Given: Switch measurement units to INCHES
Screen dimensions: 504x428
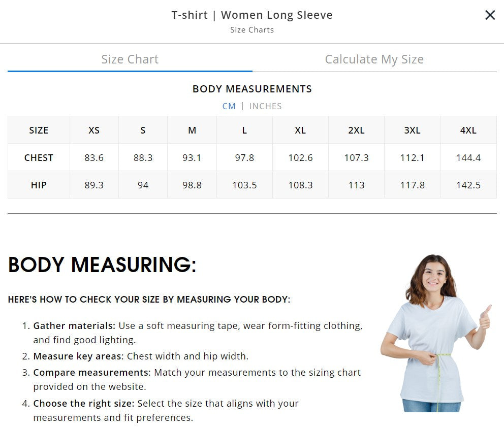Looking at the screenshot, I should (x=265, y=106).
